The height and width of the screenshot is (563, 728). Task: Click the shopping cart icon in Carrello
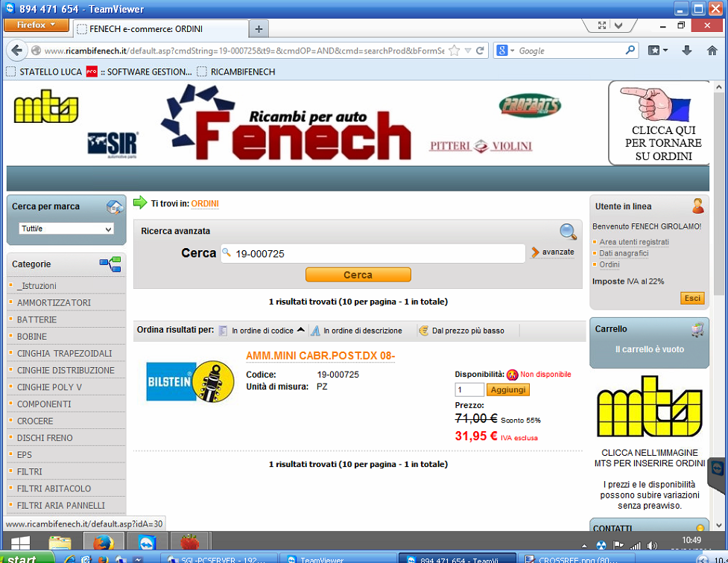click(x=697, y=329)
